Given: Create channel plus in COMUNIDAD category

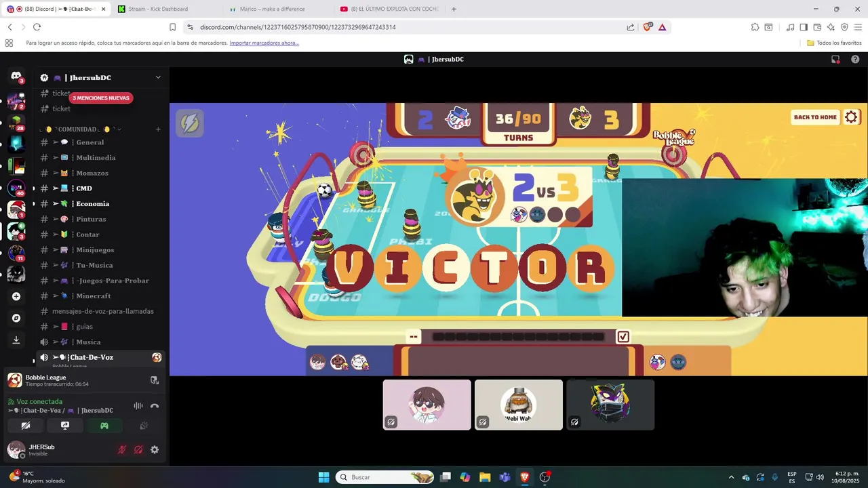Looking at the screenshot, I should pos(158,129).
